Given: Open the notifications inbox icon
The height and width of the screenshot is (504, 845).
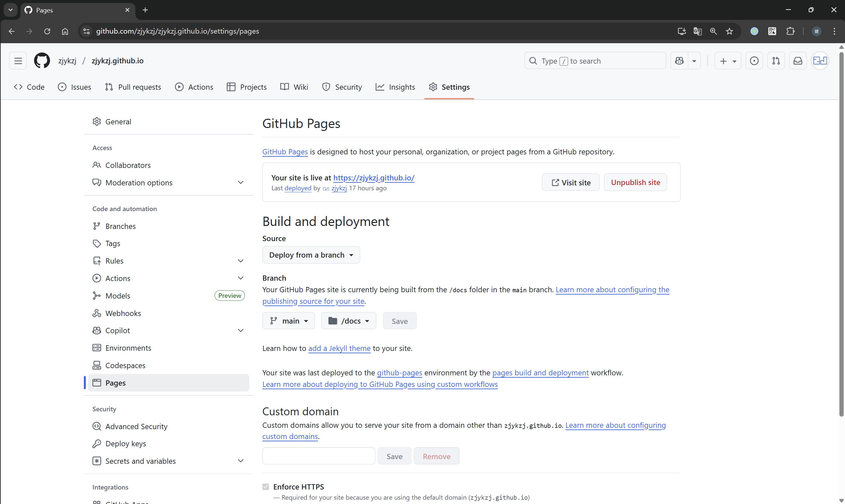Looking at the screenshot, I should [x=797, y=61].
